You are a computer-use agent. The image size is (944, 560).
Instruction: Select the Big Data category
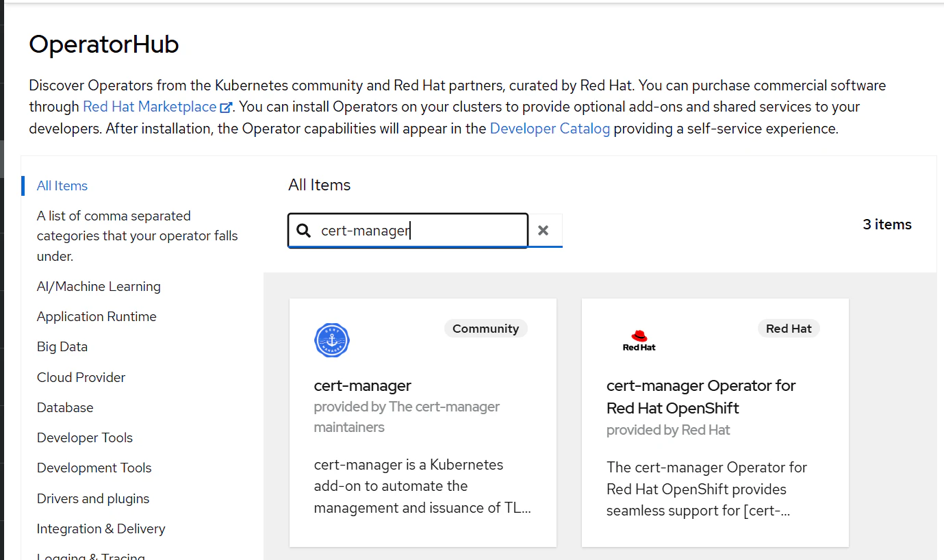point(62,346)
